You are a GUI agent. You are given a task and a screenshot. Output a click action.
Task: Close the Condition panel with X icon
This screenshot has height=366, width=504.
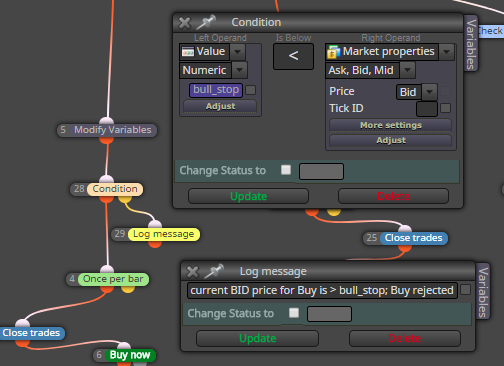[x=184, y=23]
